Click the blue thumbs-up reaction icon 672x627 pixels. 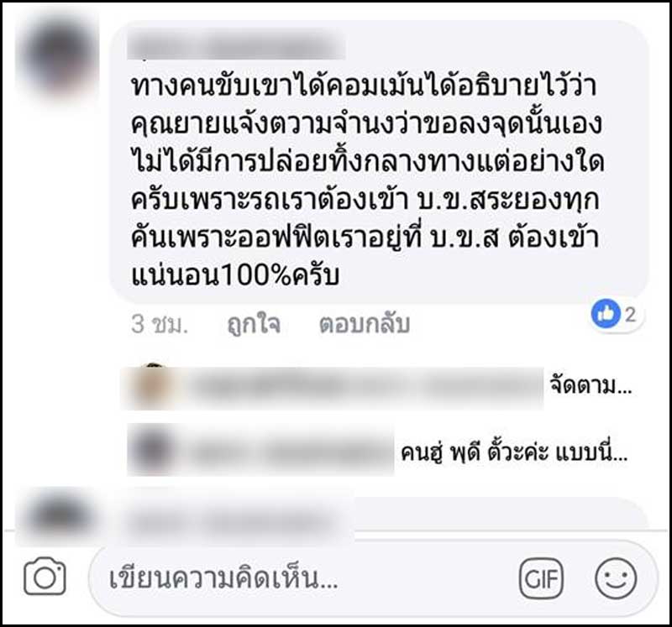click(x=606, y=314)
